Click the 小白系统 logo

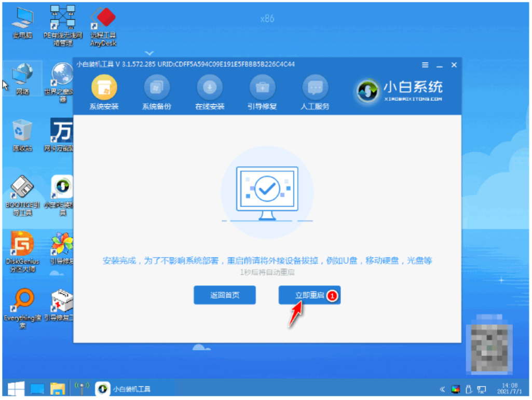coord(398,91)
